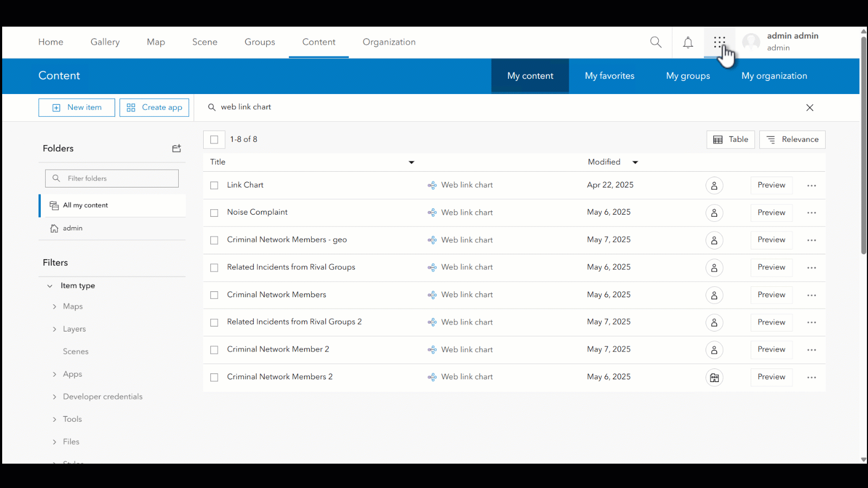Click share icon for Related Incidents from Rival Groups

pyautogui.click(x=714, y=268)
